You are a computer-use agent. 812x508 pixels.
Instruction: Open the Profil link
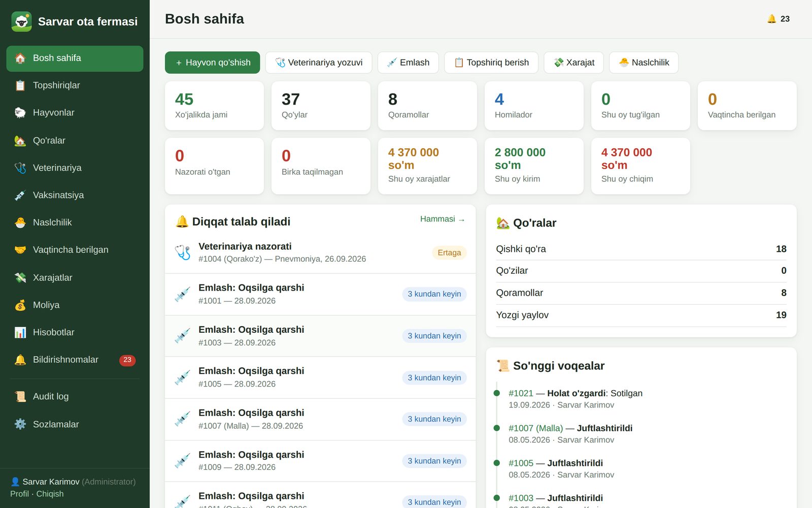pos(19,494)
